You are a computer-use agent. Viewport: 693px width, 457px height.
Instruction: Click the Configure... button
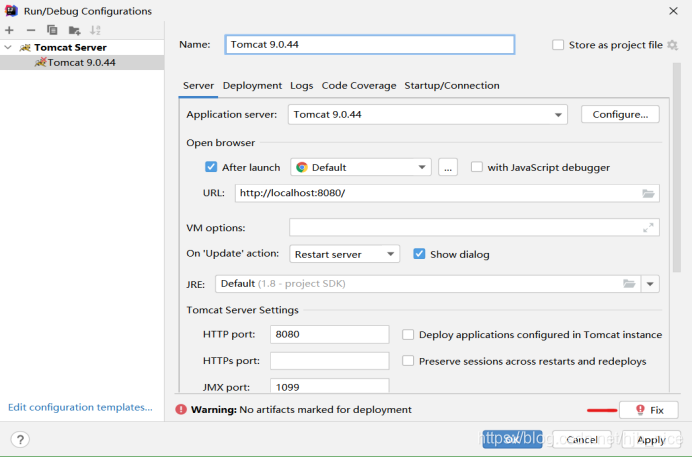pyautogui.click(x=620, y=114)
